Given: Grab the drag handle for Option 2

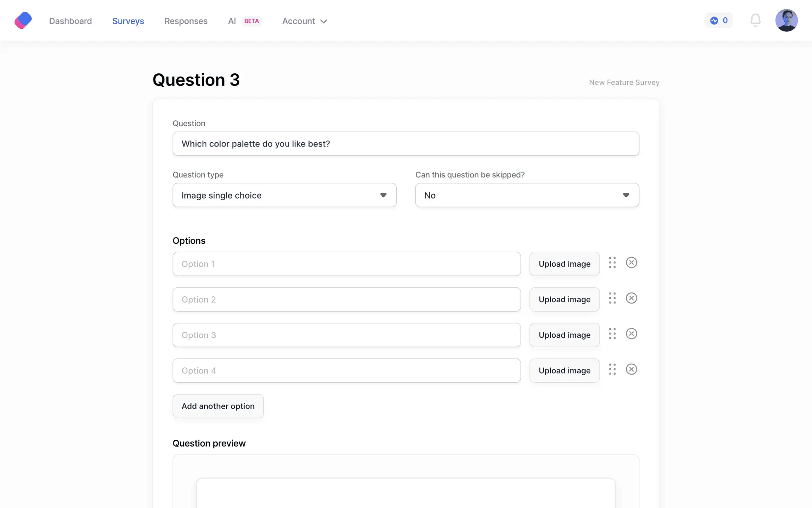Looking at the screenshot, I should pos(612,298).
